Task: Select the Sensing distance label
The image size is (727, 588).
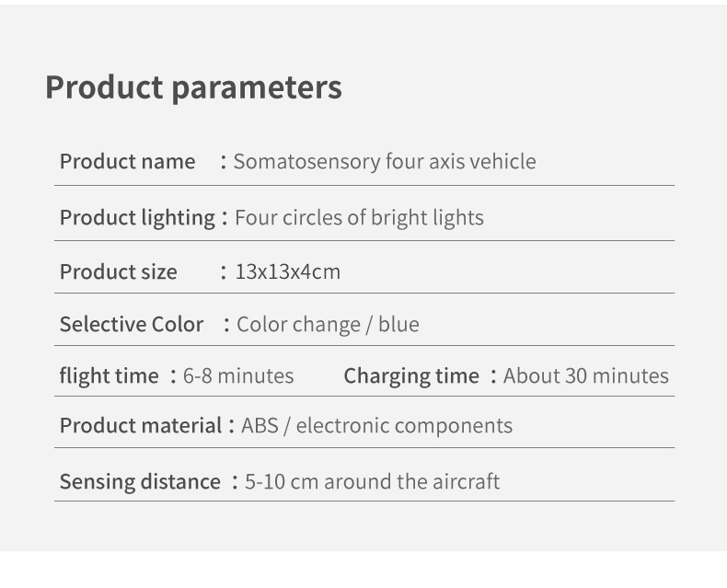Action: [x=140, y=482]
